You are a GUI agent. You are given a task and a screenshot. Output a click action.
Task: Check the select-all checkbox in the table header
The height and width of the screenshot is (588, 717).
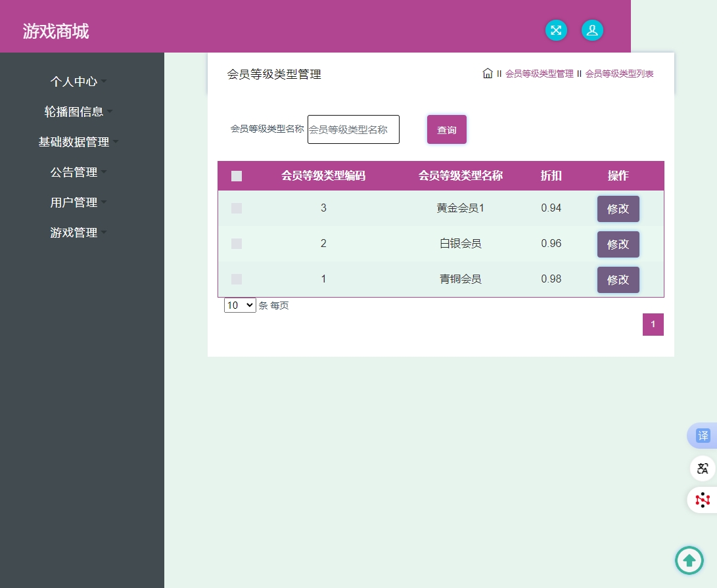tap(237, 176)
